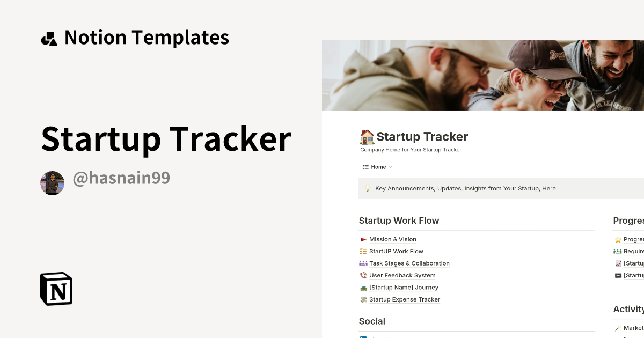
Task: Click the house emoji page icon of Startup Tracker
Action: 367,137
